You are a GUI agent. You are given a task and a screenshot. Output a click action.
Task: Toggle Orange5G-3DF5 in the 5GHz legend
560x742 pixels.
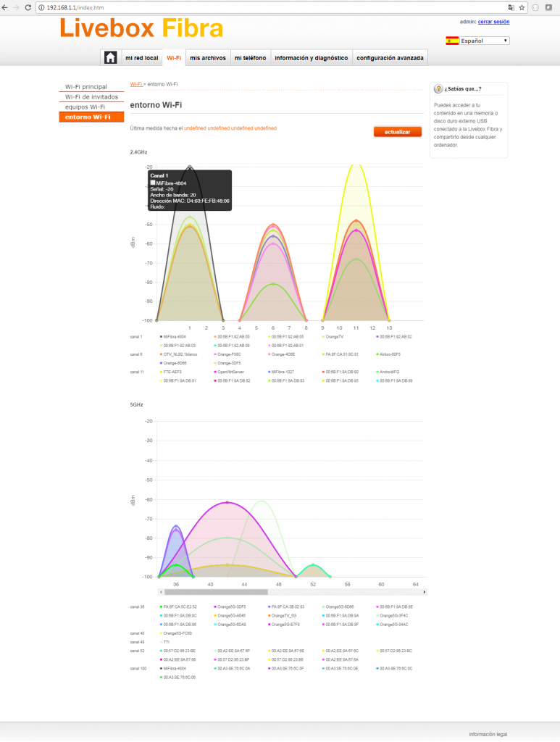click(x=230, y=606)
